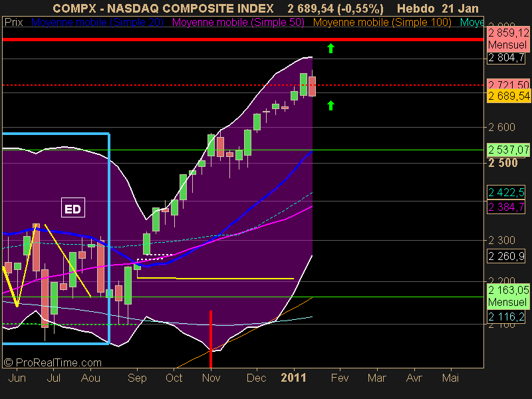Click the Mai label on time axis
Image resolution: width=532 pixels, height=399 pixels.
(x=451, y=378)
